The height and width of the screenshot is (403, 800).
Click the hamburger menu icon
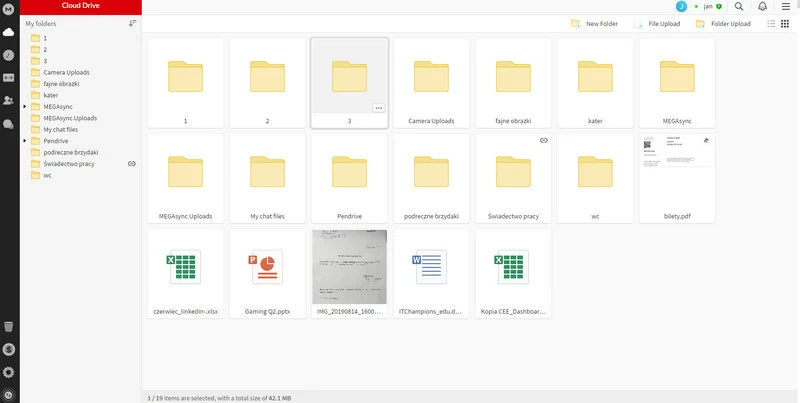tap(785, 7)
